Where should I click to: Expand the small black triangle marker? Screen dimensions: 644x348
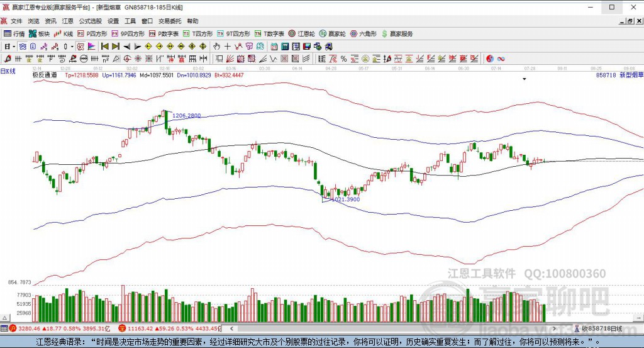pyautogui.click(x=525, y=79)
